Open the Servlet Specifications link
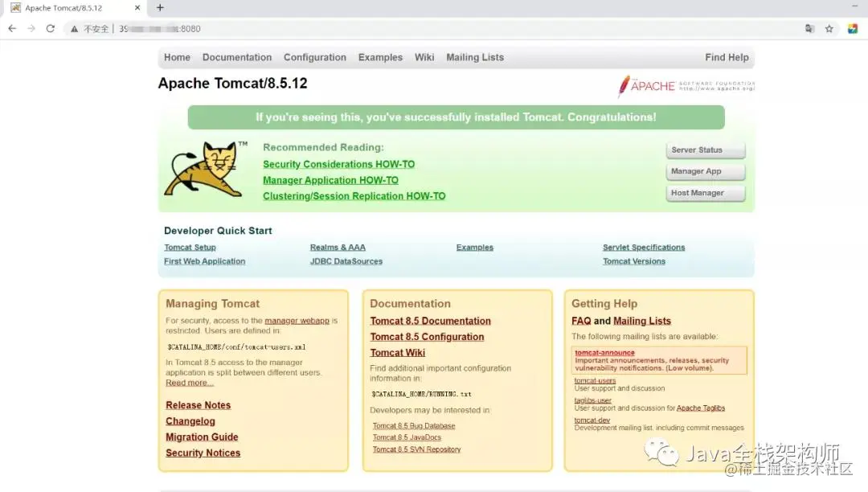This screenshot has height=492, width=868. 644,248
